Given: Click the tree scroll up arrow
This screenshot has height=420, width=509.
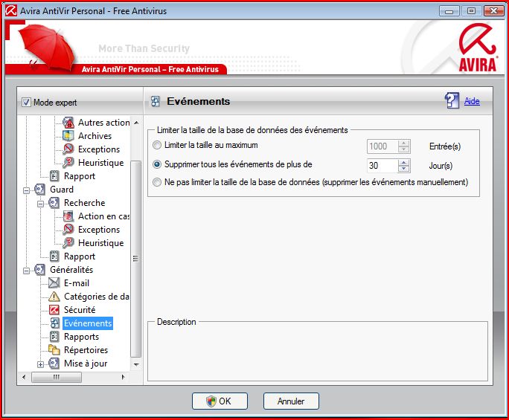Looking at the screenshot, I should point(136,123).
